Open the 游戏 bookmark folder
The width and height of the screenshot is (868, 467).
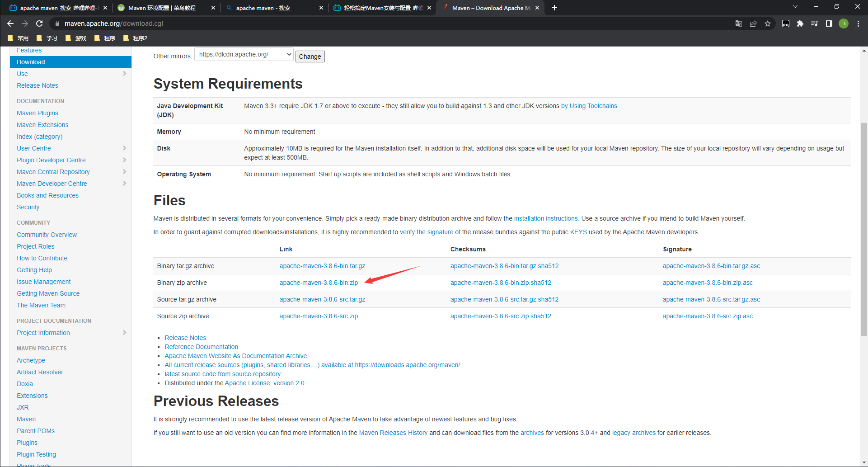[76, 38]
